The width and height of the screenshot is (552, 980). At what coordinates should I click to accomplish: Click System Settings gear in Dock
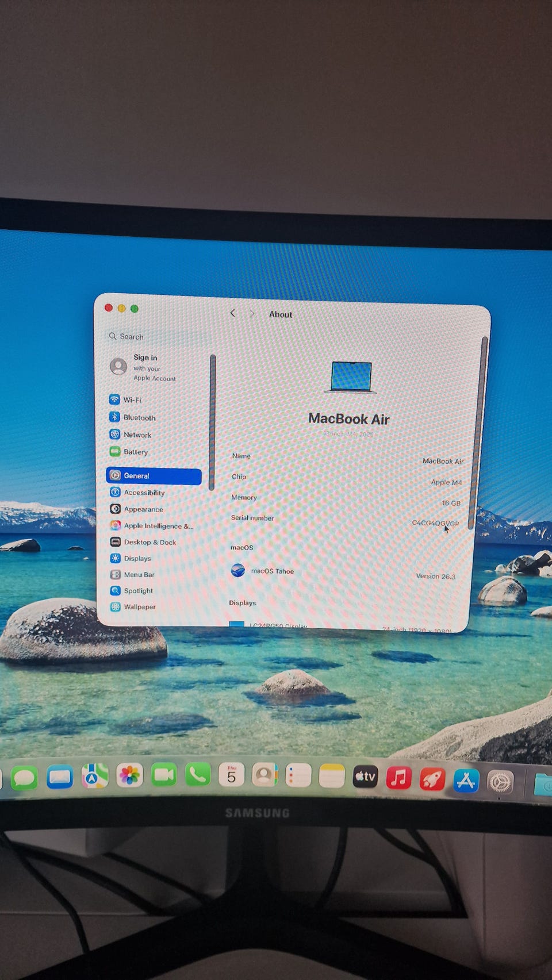(500, 782)
